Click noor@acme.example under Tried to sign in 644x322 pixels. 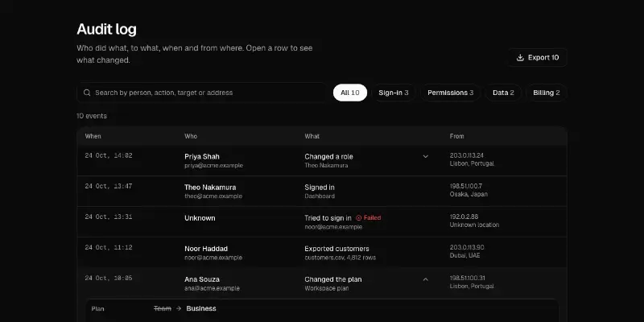coord(333,227)
